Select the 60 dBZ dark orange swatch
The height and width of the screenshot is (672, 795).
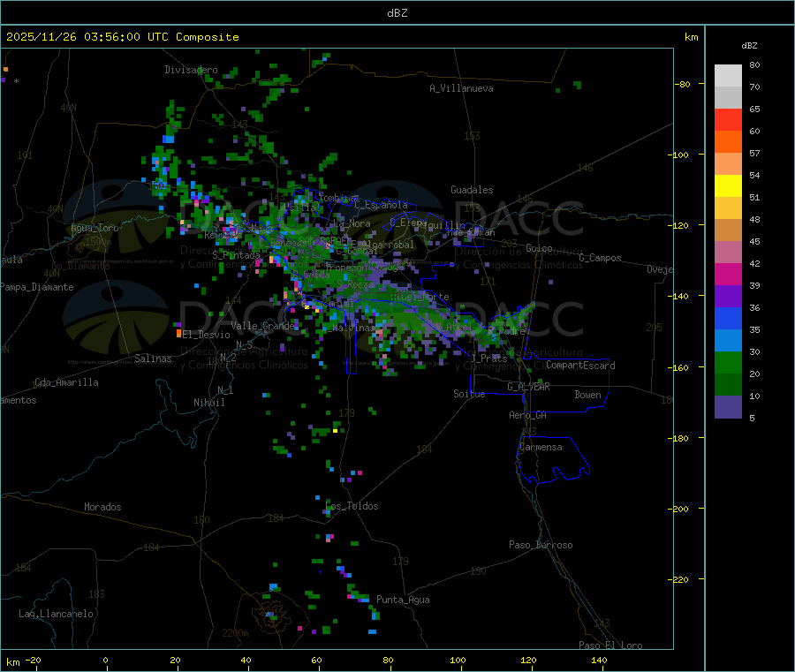point(728,142)
